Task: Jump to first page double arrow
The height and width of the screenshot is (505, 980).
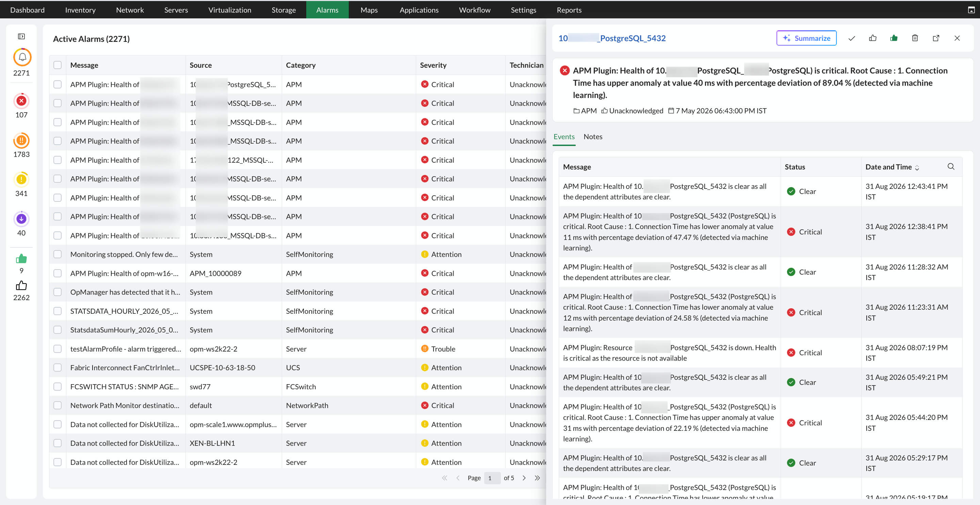Action: click(x=444, y=478)
